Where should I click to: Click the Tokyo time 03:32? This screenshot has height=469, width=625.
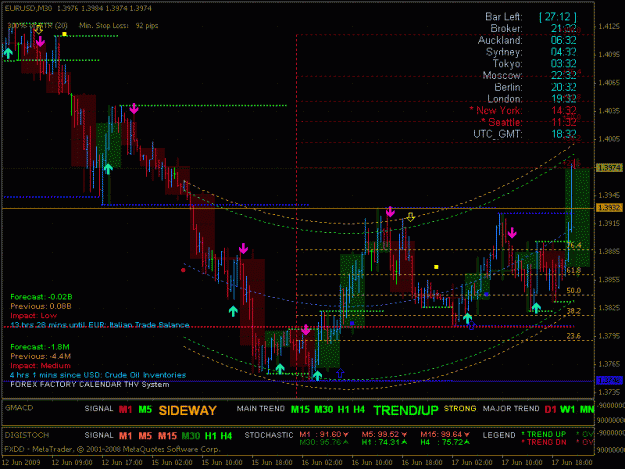pyautogui.click(x=564, y=64)
